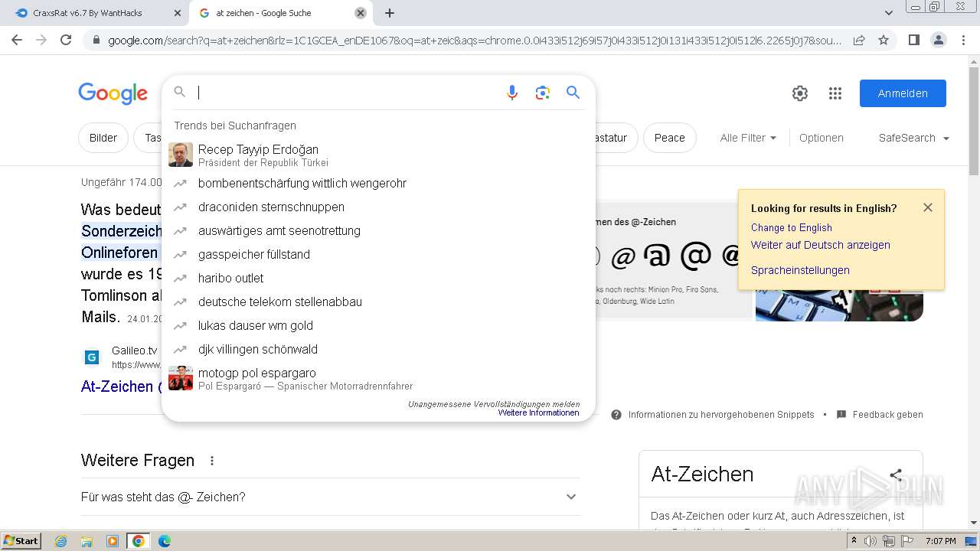This screenshot has width=980, height=551.
Task: Open the SafeSearch dropdown
Action: (x=914, y=138)
